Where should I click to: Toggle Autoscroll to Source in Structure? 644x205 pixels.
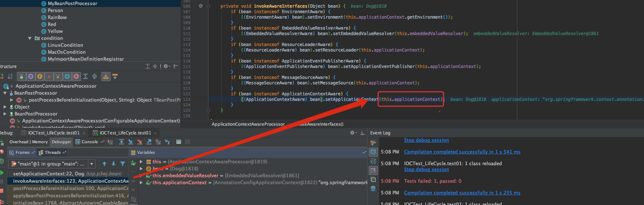tap(106, 76)
